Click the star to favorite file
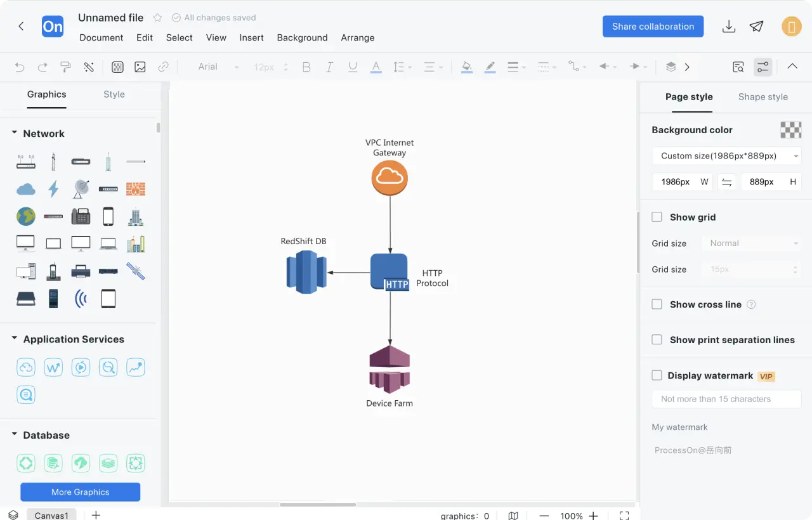 (x=157, y=18)
